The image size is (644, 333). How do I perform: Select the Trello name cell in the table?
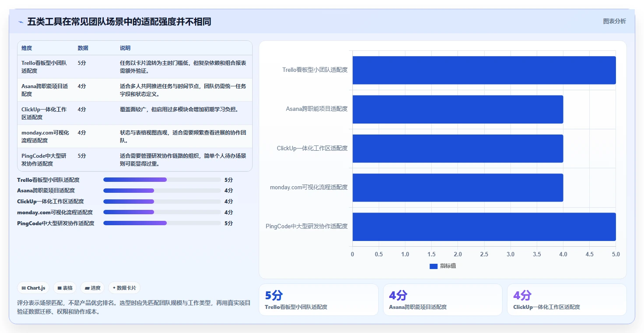46,67
